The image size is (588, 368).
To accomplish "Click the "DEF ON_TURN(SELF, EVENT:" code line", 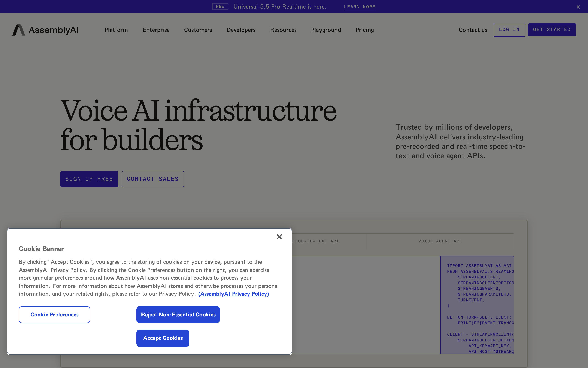I will 479,317.
